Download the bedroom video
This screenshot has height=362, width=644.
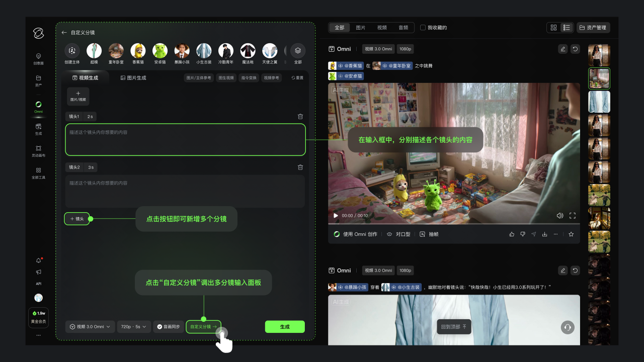(x=544, y=234)
